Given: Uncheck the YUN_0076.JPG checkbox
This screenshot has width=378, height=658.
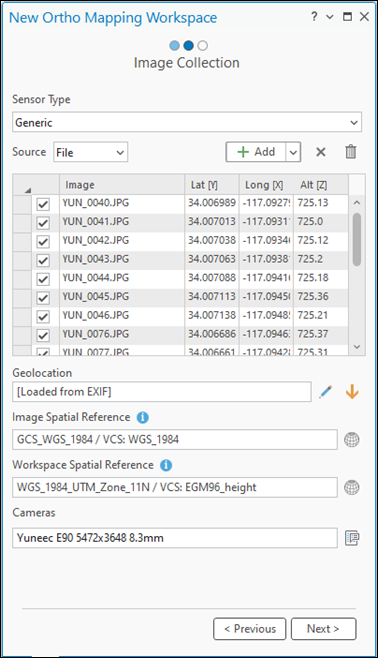Looking at the screenshot, I should pyautogui.click(x=43, y=335).
